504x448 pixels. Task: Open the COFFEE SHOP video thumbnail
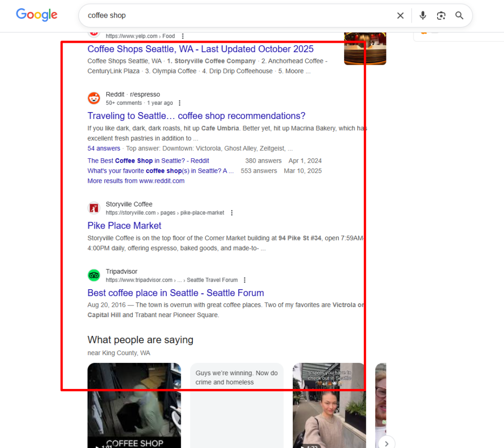(x=134, y=406)
